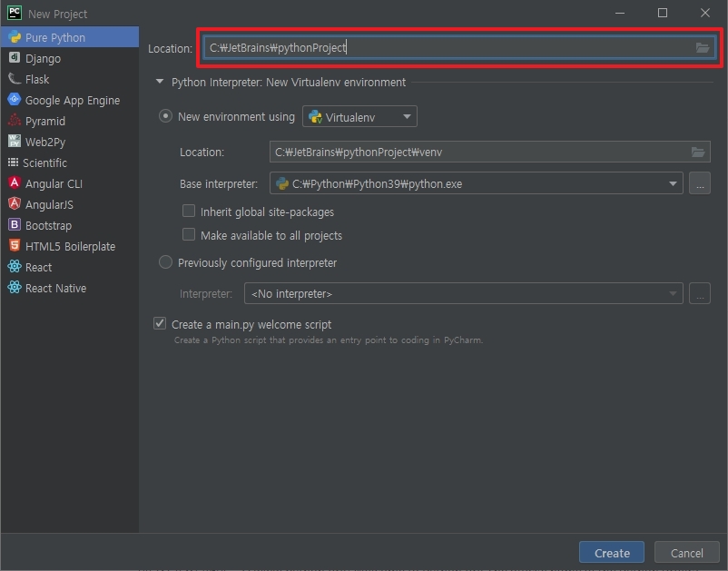Click the React atom icon

tap(15, 267)
